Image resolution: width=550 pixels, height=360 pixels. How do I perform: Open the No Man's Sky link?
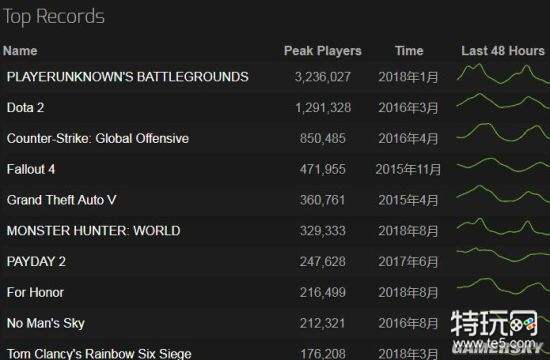(x=46, y=323)
